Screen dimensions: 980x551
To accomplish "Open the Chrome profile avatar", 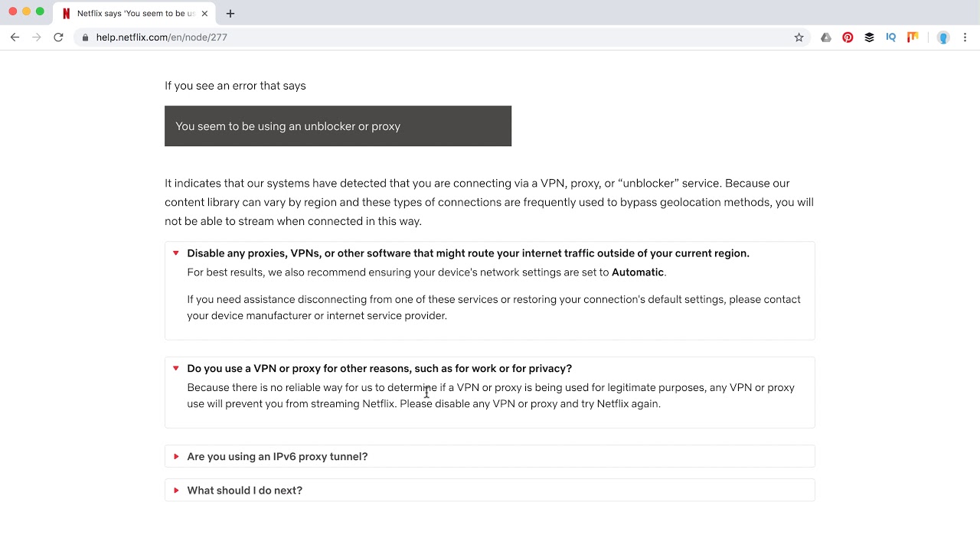I will [x=943, y=37].
